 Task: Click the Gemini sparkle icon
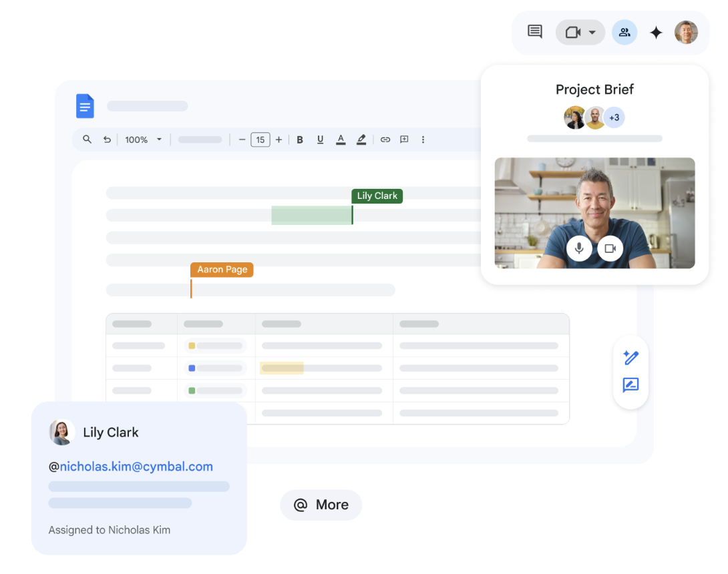tap(656, 33)
